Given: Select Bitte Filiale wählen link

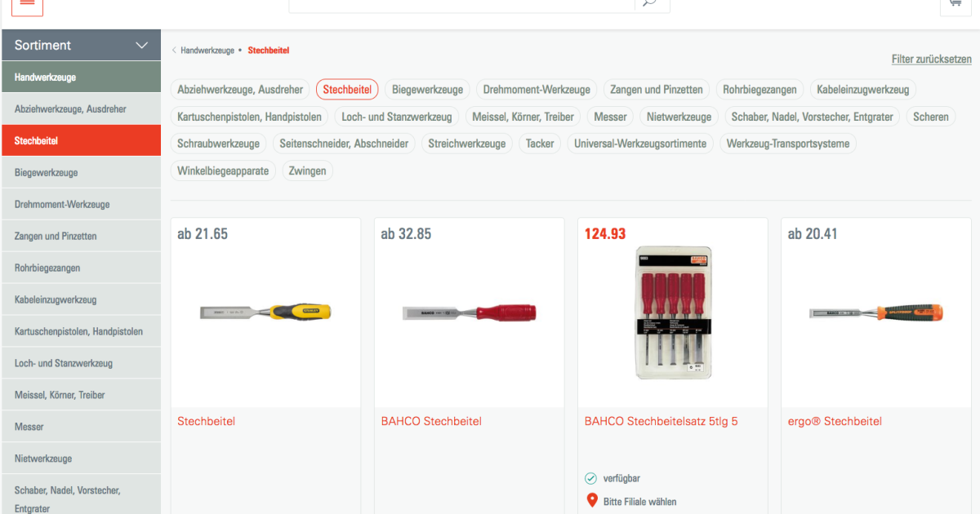Looking at the screenshot, I should [640, 502].
